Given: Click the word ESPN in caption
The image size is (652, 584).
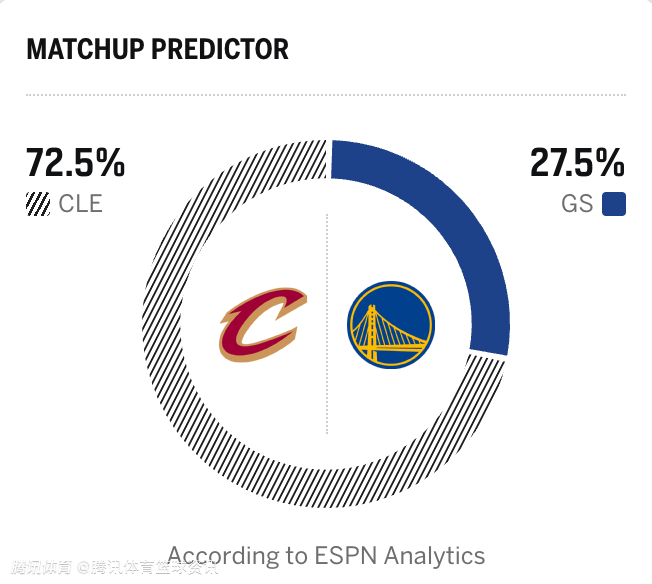Looking at the screenshot, I should tap(346, 556).
